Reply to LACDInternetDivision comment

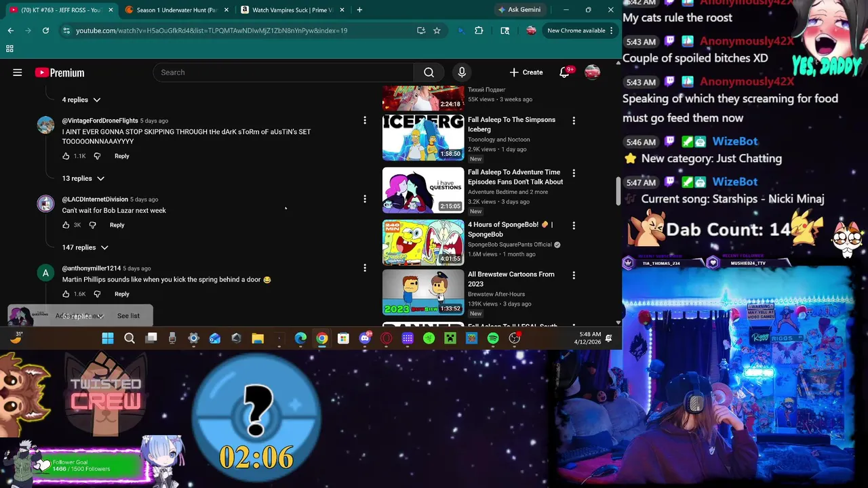click(117, 225)
